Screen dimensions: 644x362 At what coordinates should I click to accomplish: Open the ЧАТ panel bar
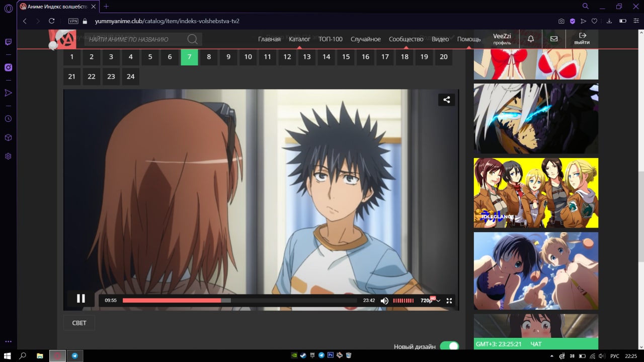pyautogui.click(x=536, y=344)
